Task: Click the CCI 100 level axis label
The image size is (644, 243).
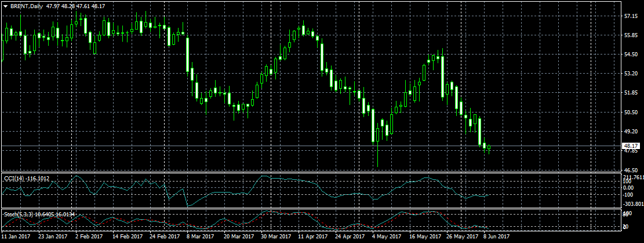Action: pyautogui.click(x=628, y=182)
